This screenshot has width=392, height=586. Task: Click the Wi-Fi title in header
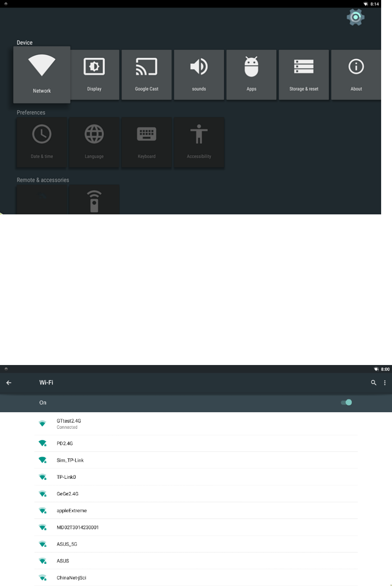click(x=46, y=382)
